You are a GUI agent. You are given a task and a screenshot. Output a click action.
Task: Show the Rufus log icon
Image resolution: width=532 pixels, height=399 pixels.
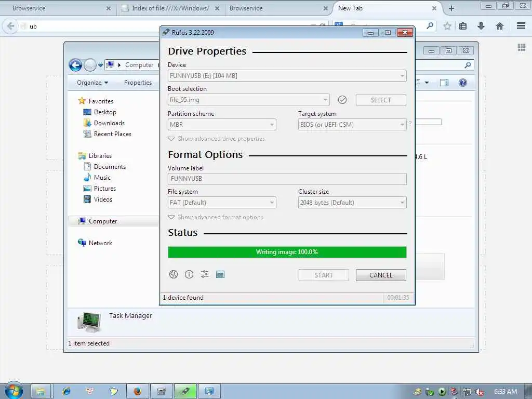[220, 274]
